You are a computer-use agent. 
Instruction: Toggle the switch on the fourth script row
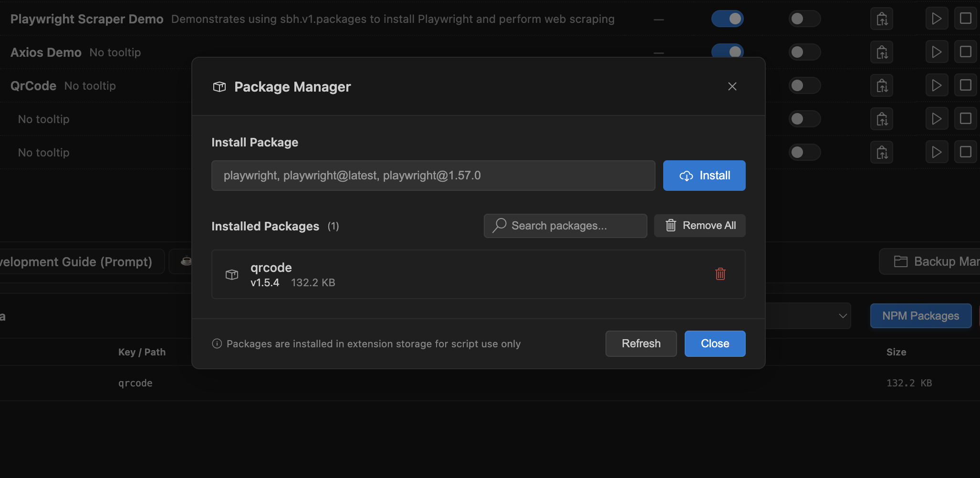pos(804,119)
